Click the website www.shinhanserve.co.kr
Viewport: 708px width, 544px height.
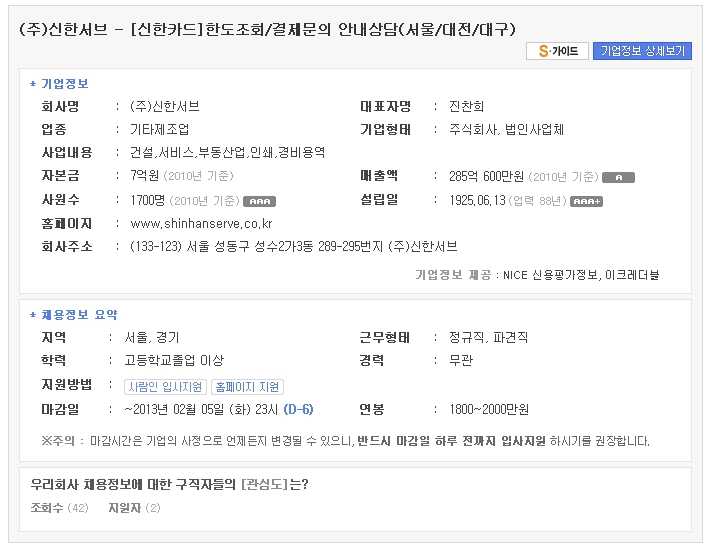(201, 223)
